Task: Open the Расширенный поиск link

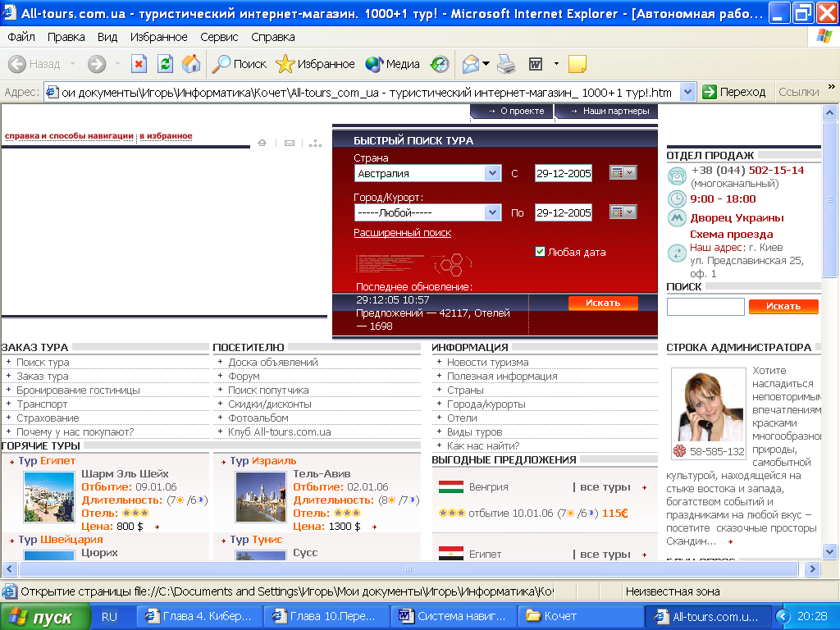Action: click(402, 233)
